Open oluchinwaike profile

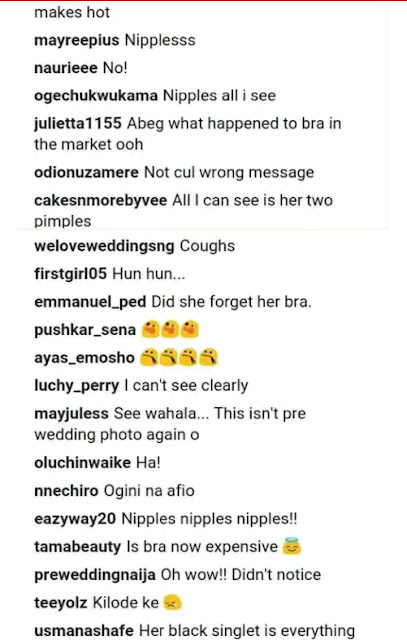pos(82,463)
